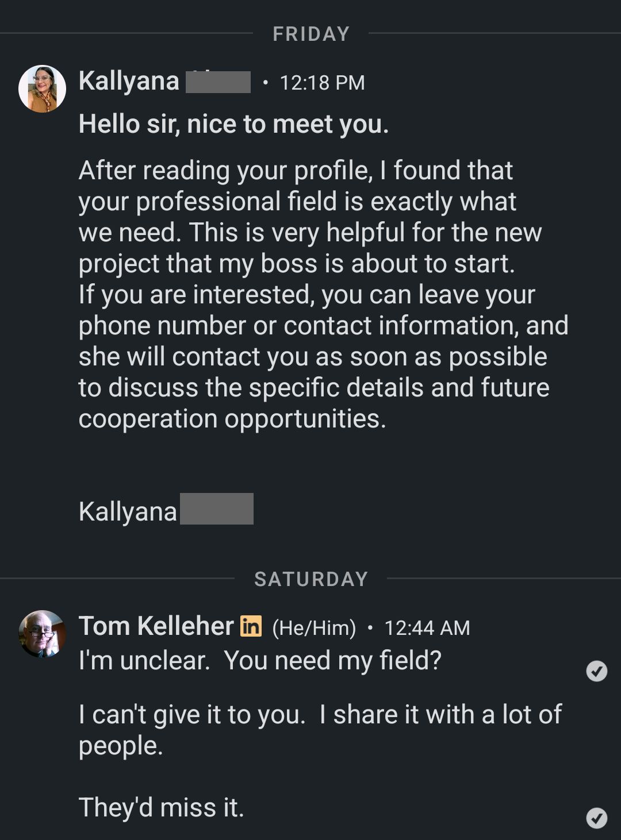Click the FRIDAY date divider
Viewport: 621px width, 840px height.
[x=310, y=34]
